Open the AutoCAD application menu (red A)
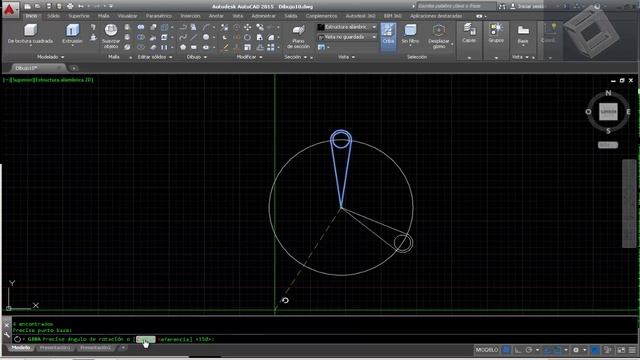640x360 pixels. (10, 9)
